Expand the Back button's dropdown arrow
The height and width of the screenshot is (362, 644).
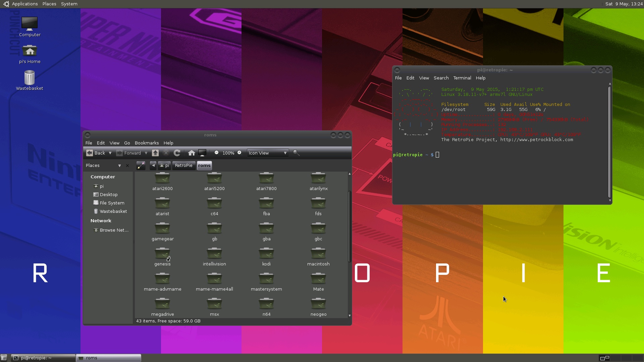[110, 153]
